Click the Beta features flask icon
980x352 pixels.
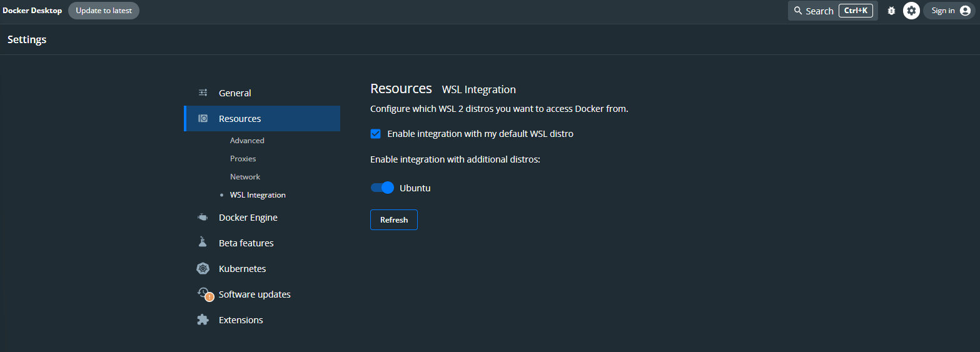click(x=203, y=243)
